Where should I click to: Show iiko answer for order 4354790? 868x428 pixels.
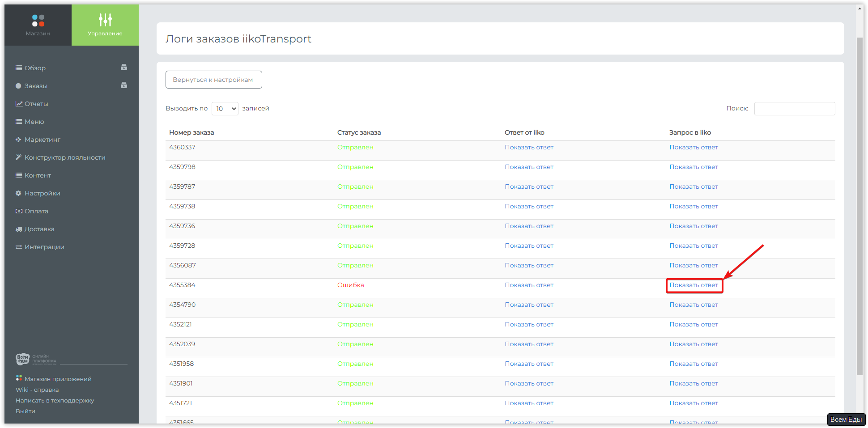529,305
